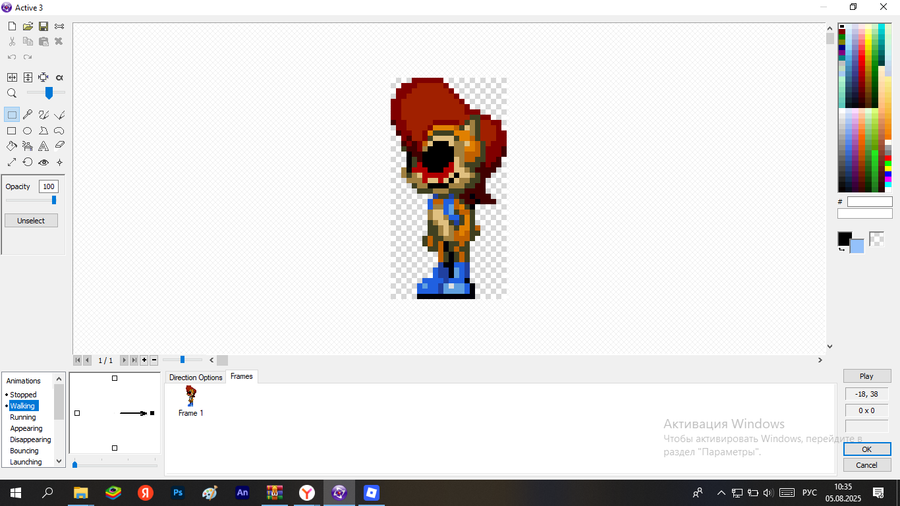This screenshot has width=900, height=506.
Task: Select the Appearing animation
Action: point(26,429)
